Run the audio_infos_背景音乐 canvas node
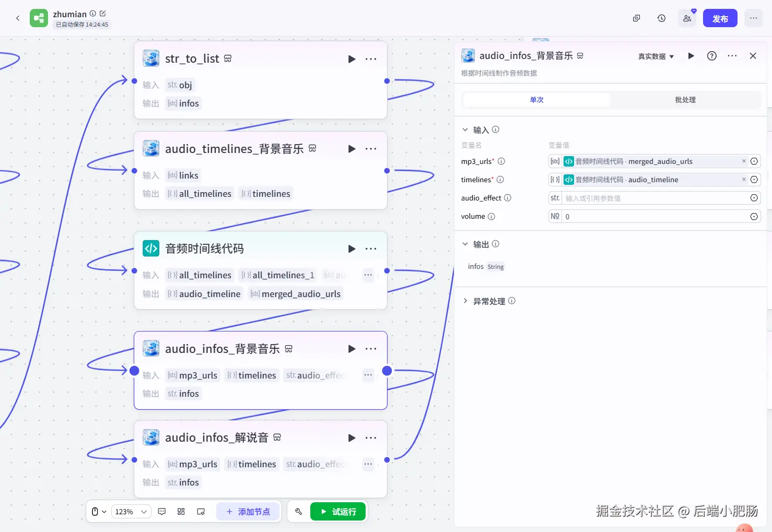Screen dimensions: 772x532 (352, 349)
